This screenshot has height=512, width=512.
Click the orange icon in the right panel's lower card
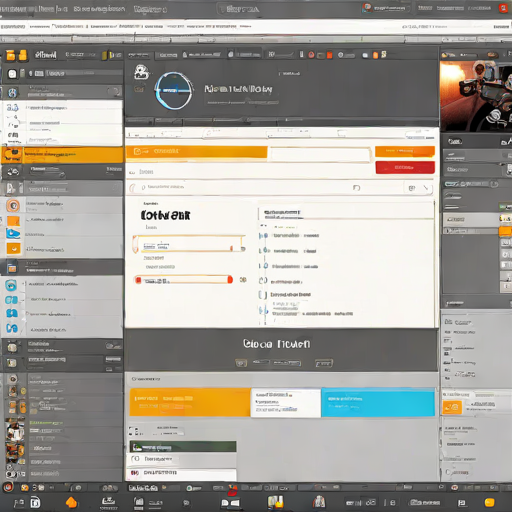(x=452, y=407)
